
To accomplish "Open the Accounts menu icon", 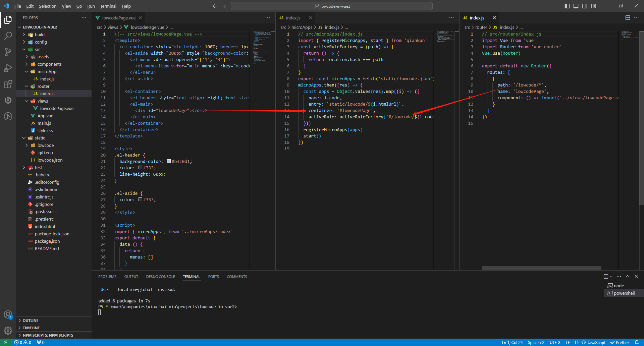I will point(8,314).
